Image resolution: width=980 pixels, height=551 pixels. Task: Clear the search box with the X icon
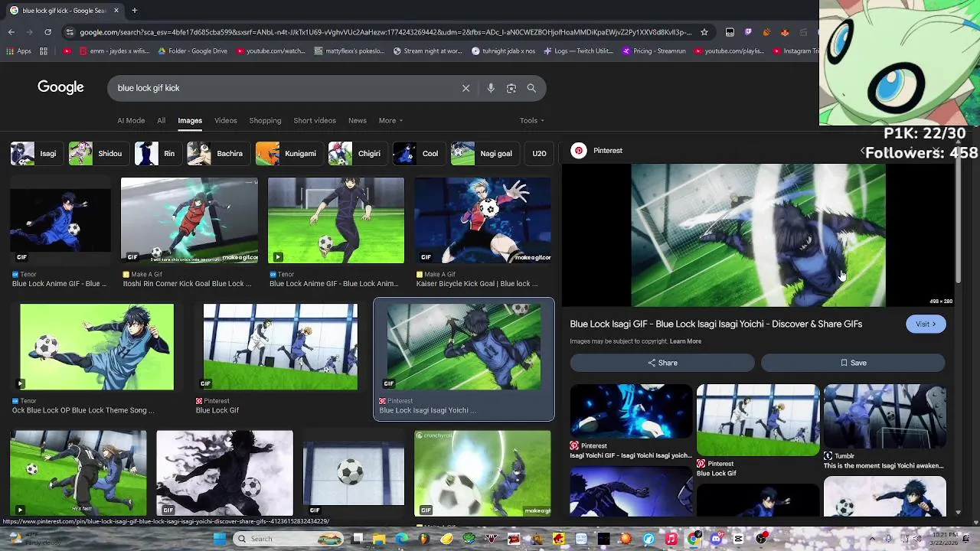coord(465,88)
